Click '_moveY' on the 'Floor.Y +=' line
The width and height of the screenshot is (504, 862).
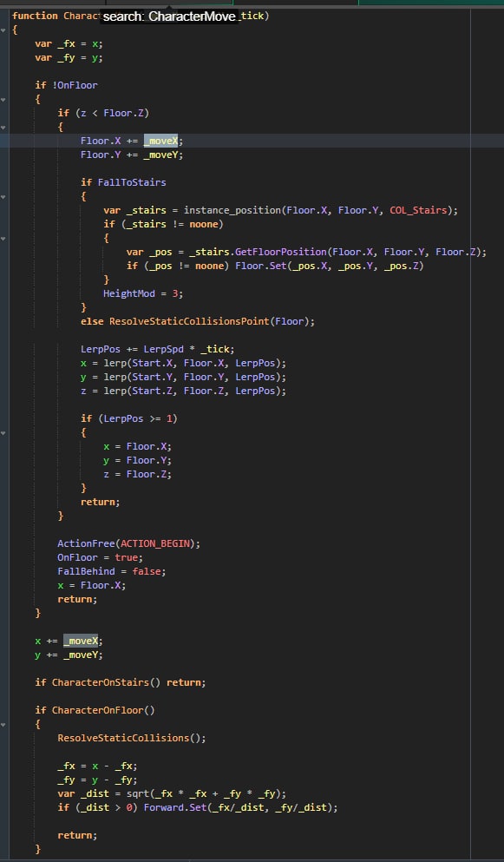(161, 155)
